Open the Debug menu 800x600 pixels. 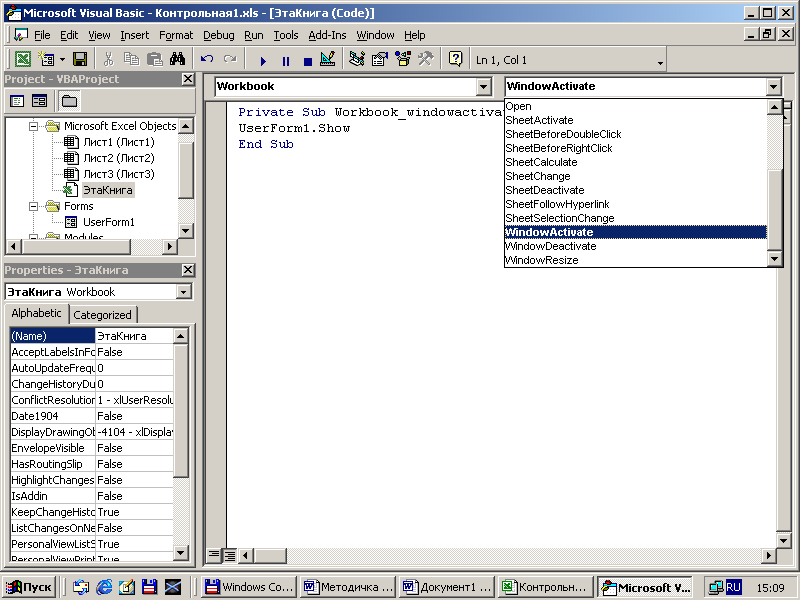(x=218, y=35)
